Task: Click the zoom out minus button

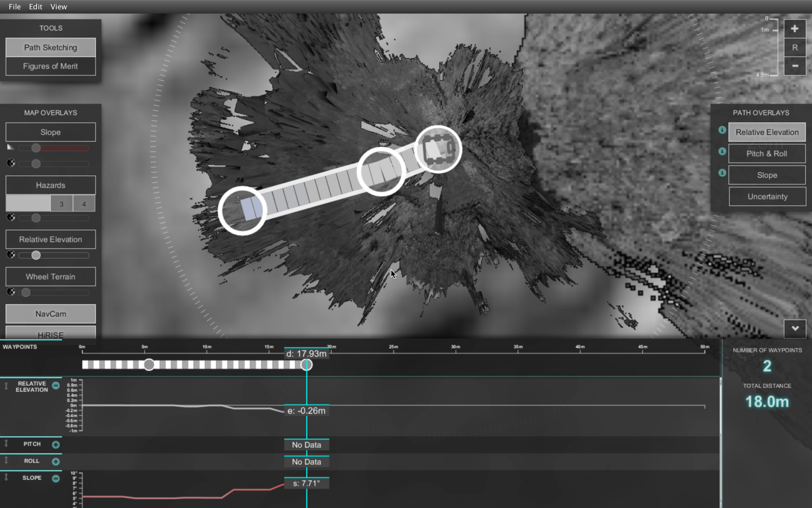Action: 795,66
